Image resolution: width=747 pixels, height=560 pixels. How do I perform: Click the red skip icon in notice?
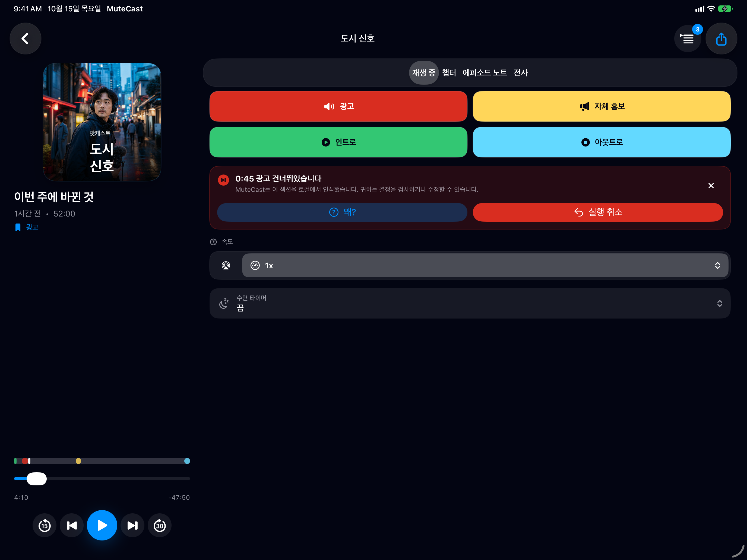224,180
